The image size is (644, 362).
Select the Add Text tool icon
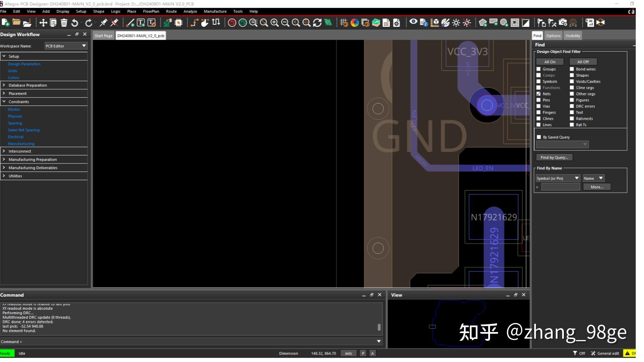(141, 23)
